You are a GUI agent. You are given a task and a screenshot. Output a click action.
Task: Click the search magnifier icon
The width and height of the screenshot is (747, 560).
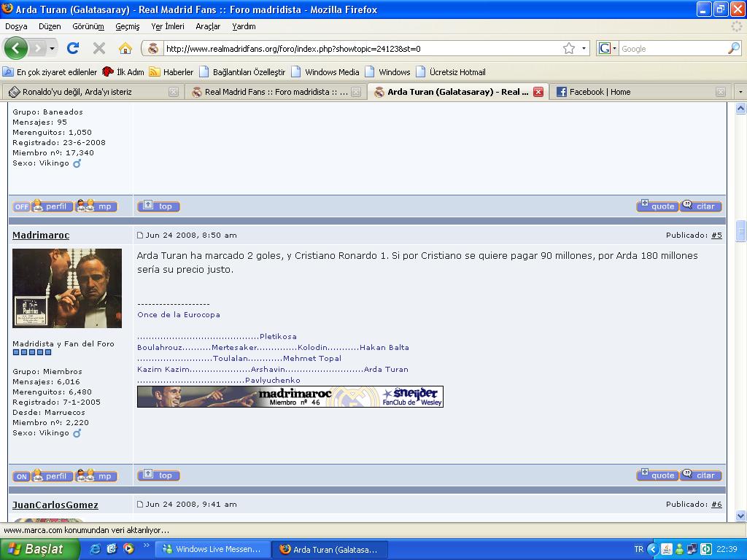pos(734,48)
